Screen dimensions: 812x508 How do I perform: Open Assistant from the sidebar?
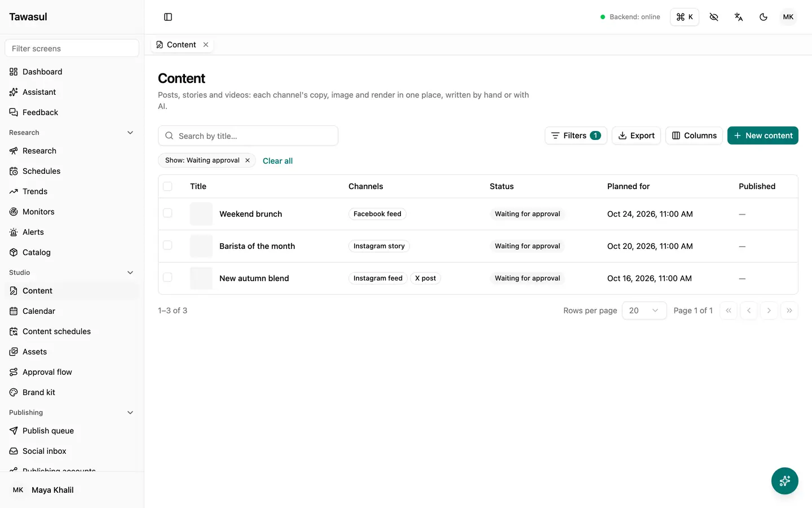point(72,92)
